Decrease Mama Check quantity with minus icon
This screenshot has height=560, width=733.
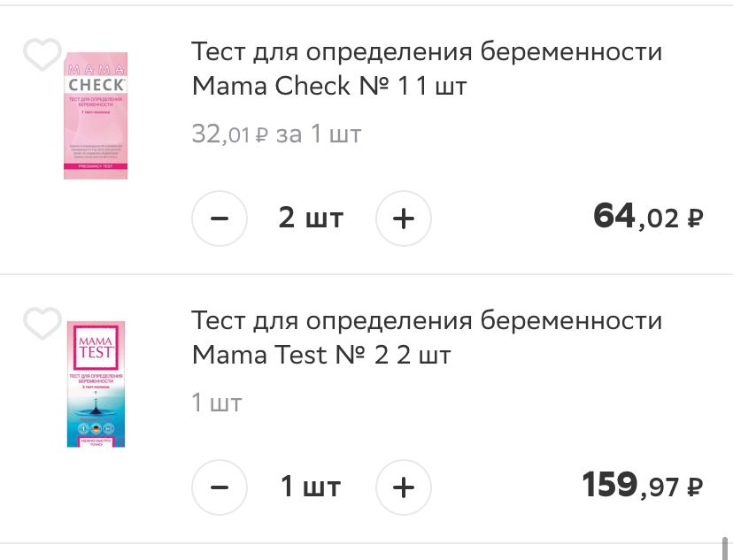click(x=219, y=219)
